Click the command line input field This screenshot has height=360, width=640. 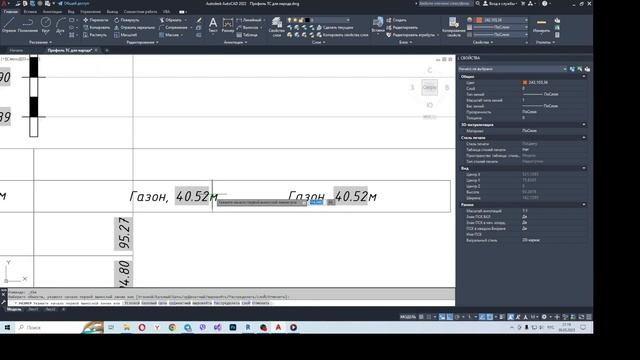[x=231, y=303]
